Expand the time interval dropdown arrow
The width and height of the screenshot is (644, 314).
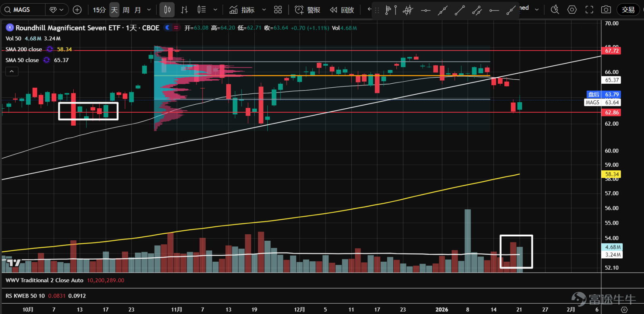149,10
